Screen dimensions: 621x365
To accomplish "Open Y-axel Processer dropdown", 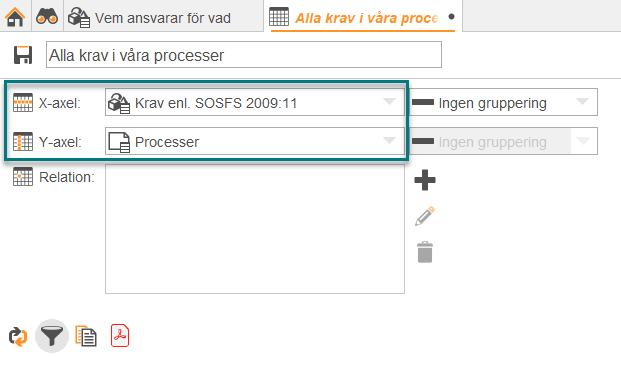I will [255, 141].
